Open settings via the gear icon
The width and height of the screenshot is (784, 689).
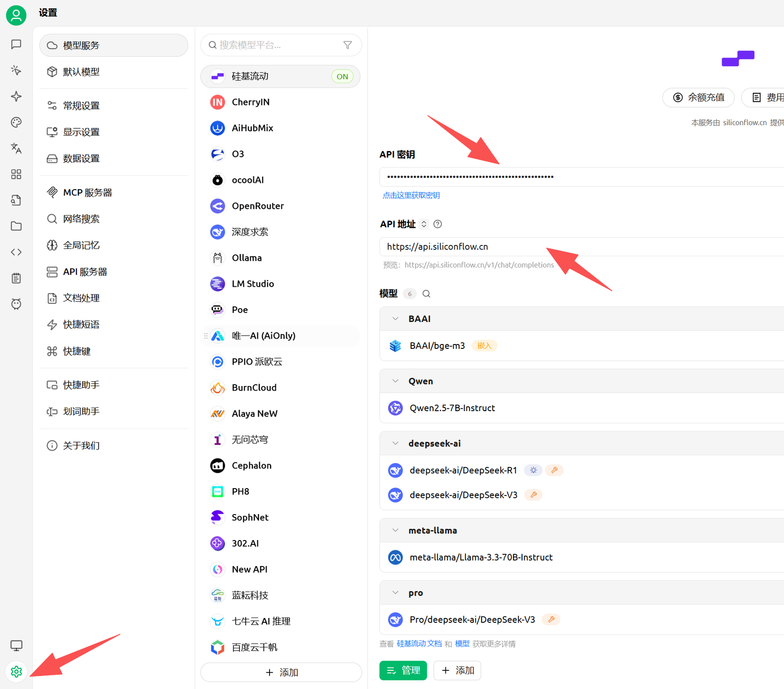pos(16,671)
